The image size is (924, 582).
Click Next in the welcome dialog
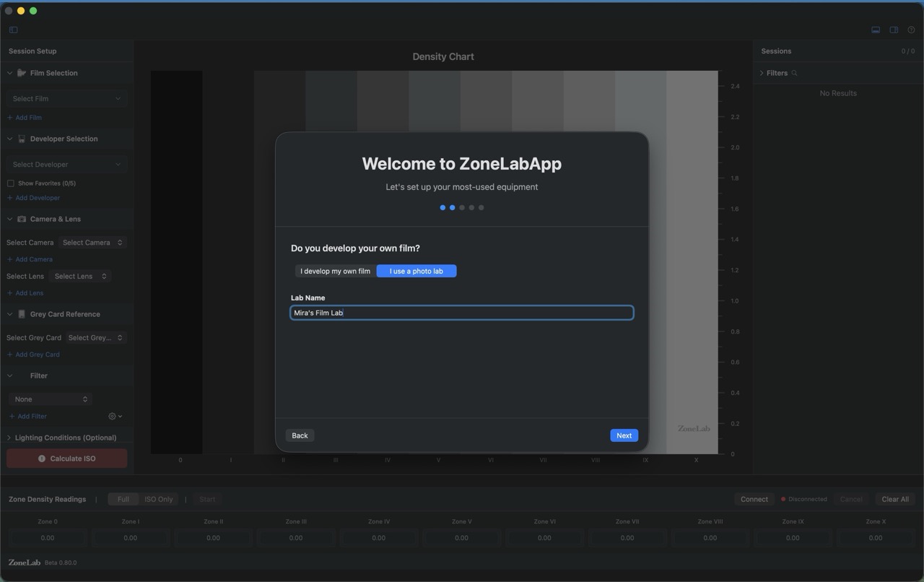pos(624,435)
